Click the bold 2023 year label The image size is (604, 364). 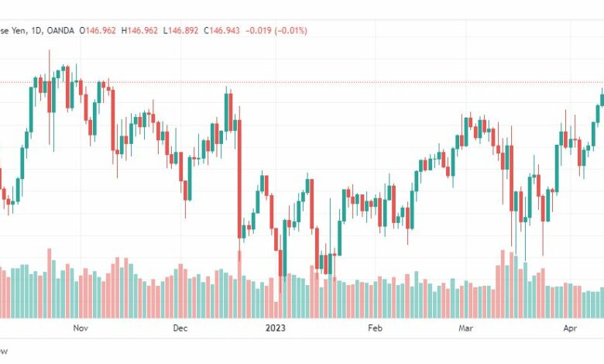276,328
